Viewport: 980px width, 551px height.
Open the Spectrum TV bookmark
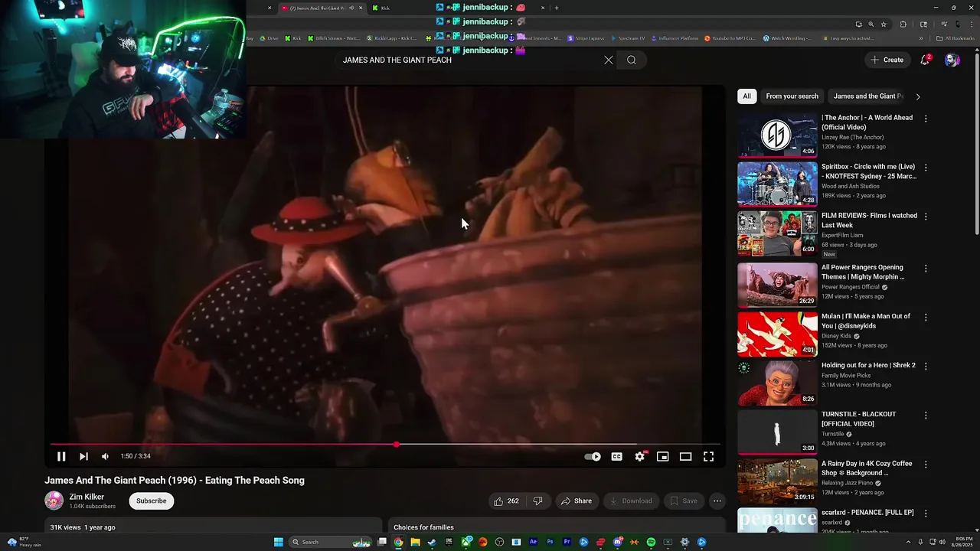click(628, 38)
